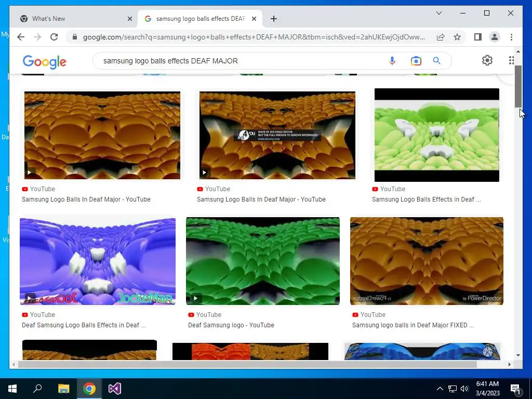The height and width of the screenshot is (399, 532).
Task: Open the orange PowerDirector watermark thumbnail
Action: coord(427,261)
